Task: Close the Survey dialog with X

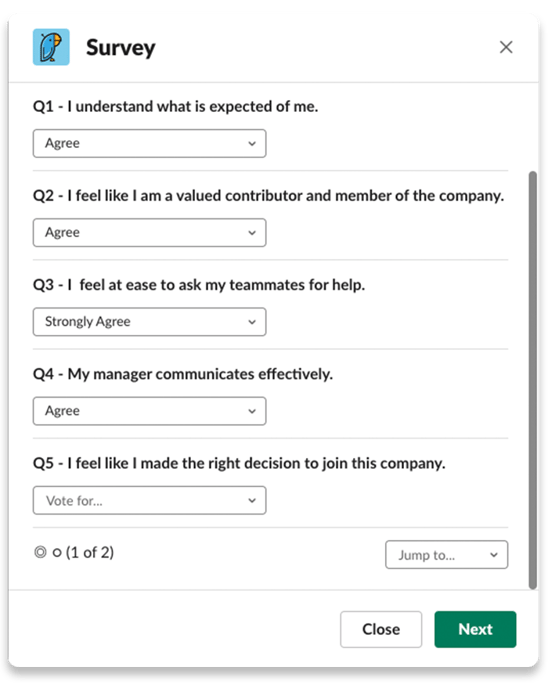Action: click(x=506, y=47)
